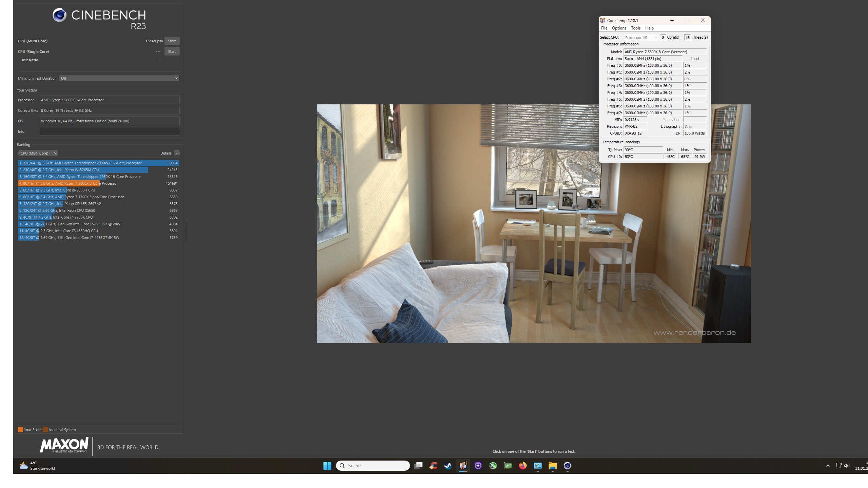Click the CCleaner taskbar icon

(433, 466)
